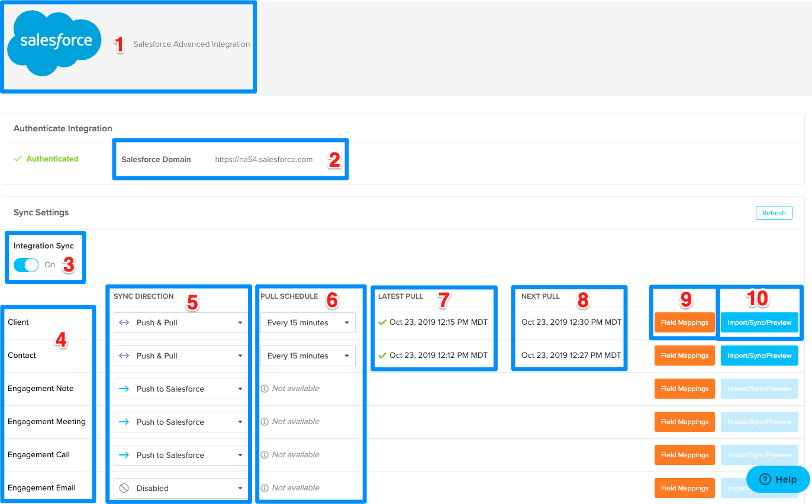Open the Engagement Email sync direction dropdown
This screenshot has width=812, height=504.
[181, 488]
